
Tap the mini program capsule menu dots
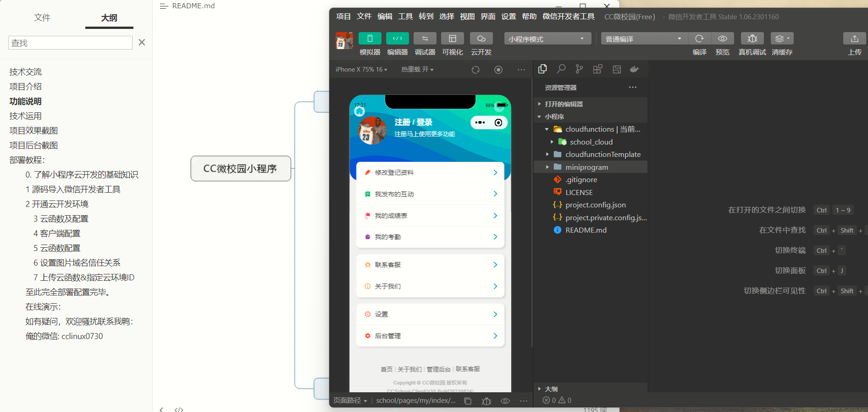[480, 122]
